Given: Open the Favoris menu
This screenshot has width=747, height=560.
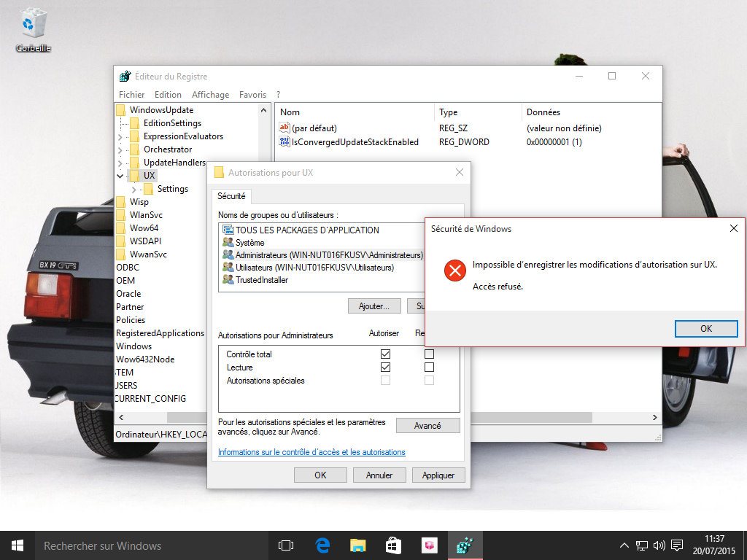Looking at the screenshot, I should click(x=252, y=95).
